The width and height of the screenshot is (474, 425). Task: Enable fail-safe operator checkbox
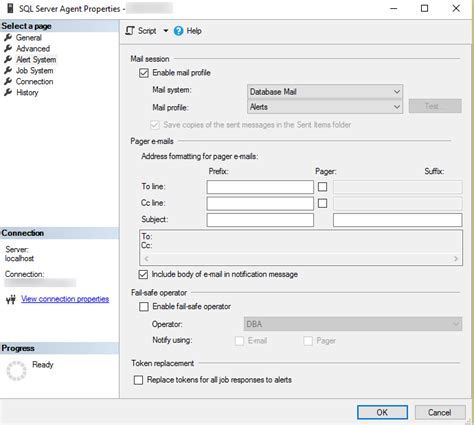tap(144, 307)
